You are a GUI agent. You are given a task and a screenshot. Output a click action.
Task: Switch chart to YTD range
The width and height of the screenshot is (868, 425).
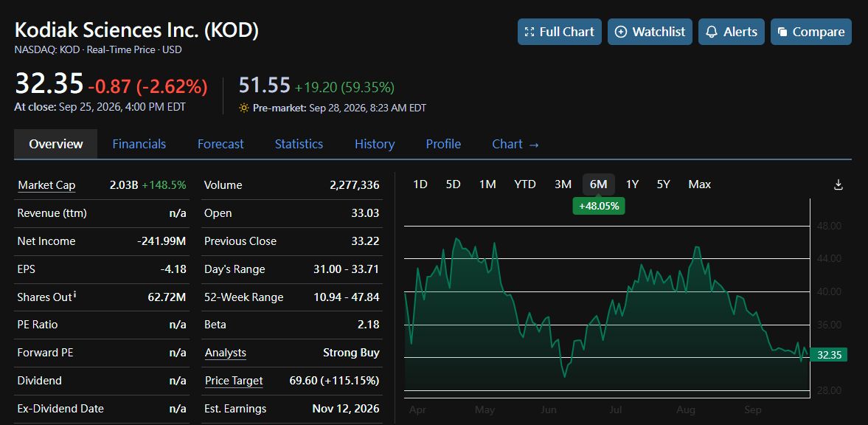pos(525,184)
